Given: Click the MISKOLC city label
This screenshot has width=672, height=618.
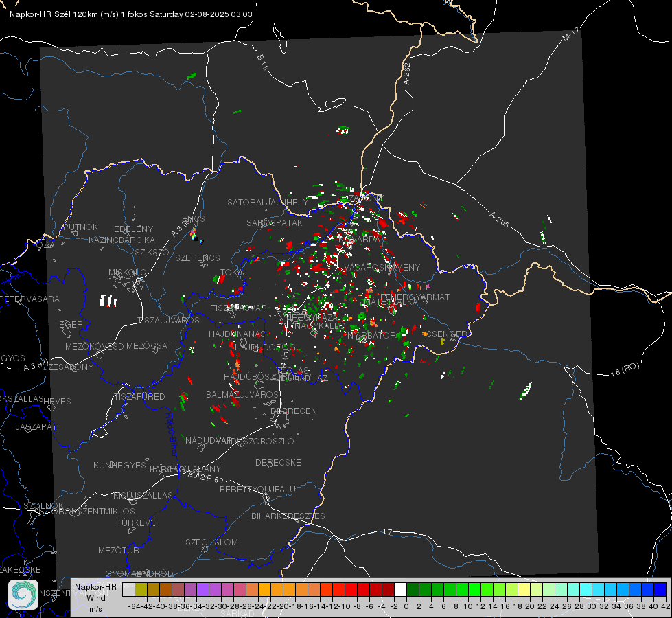Looking at the screenshot, I should point(127,273).
